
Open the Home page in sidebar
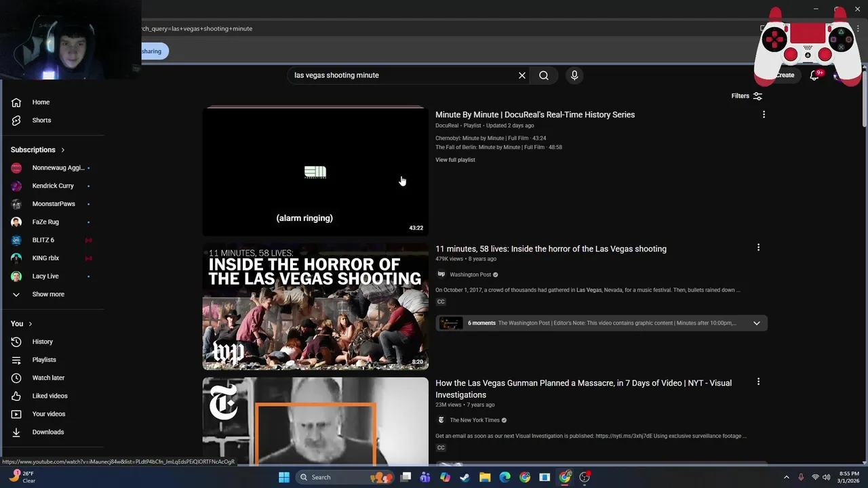(41, 102)
